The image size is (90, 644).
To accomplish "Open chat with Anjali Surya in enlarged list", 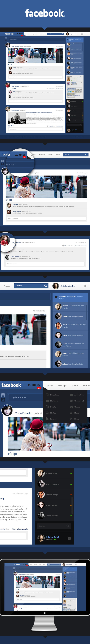I will 54,505.
